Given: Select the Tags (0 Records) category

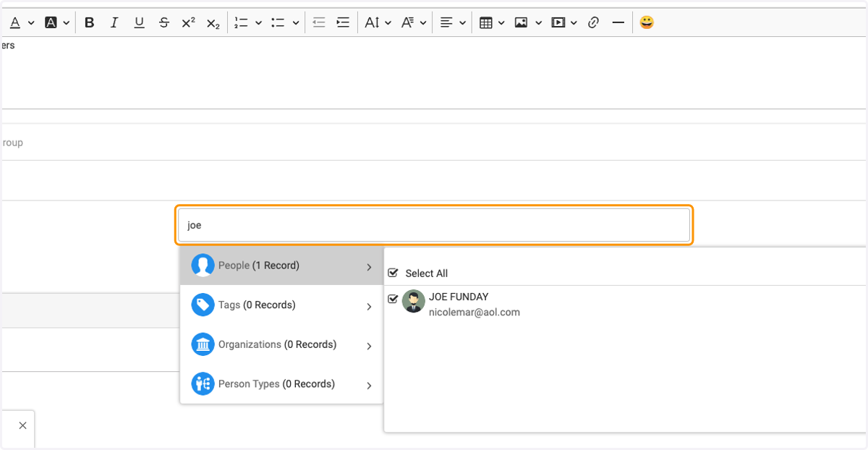Looking at the screenshot, I should click(281, 305).
